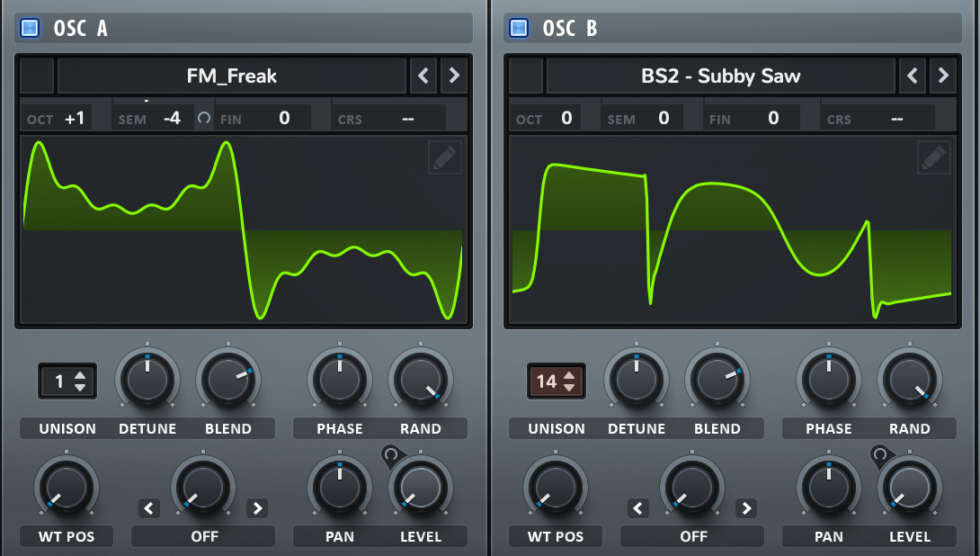Select next wavetable for OSC A
Screen dimensions: 980x556
[454, 76]
